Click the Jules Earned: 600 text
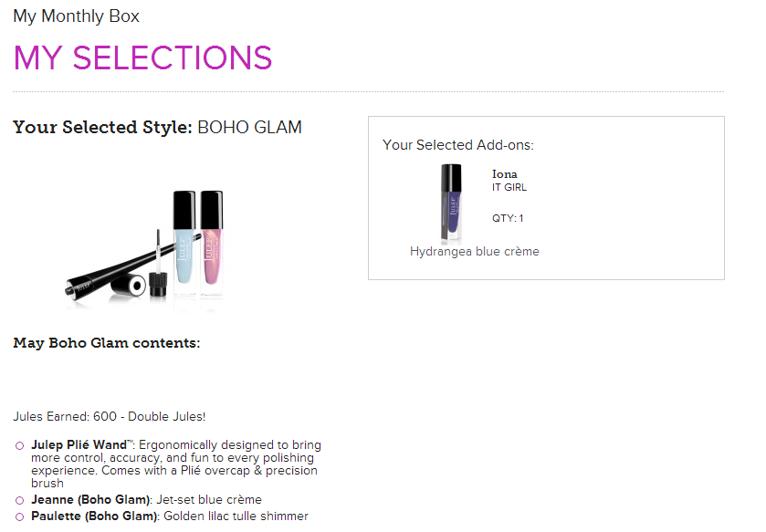Screen dimensions: 766x532 65,416
